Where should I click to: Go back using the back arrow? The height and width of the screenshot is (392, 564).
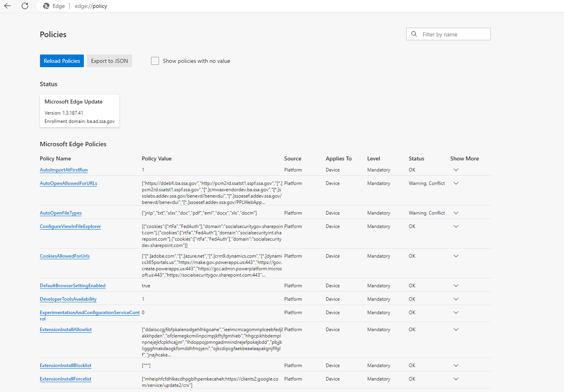pyautogui.click(x=8, y=6)
